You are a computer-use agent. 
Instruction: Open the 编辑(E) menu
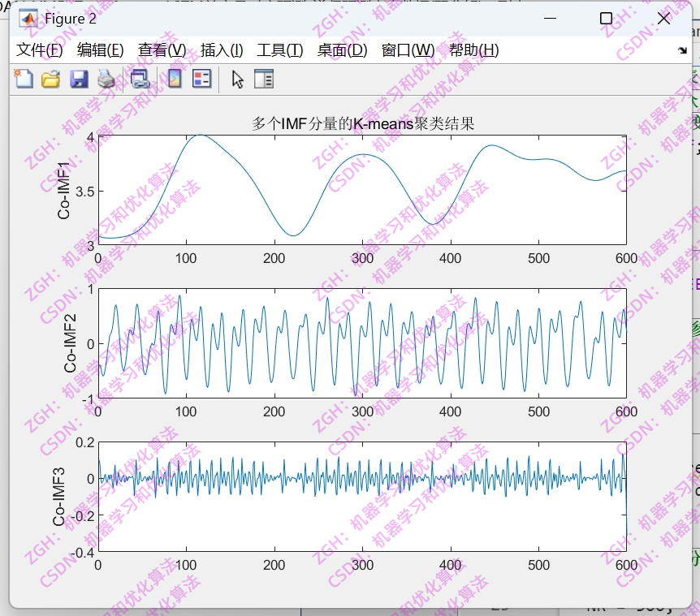pyautogui.click(x=100, y=50)
